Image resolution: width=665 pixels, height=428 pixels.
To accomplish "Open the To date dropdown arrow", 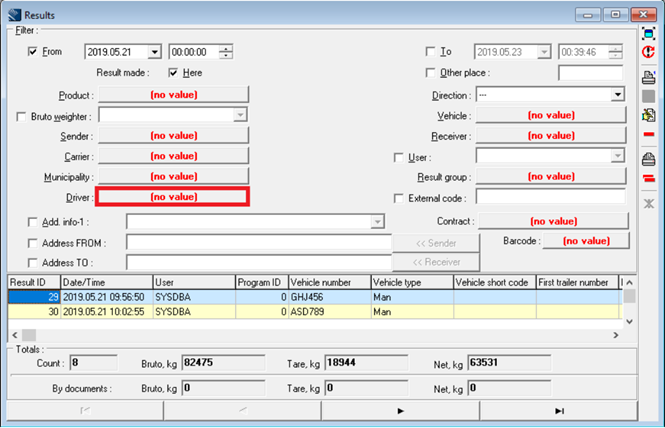I will pos(544,52).
